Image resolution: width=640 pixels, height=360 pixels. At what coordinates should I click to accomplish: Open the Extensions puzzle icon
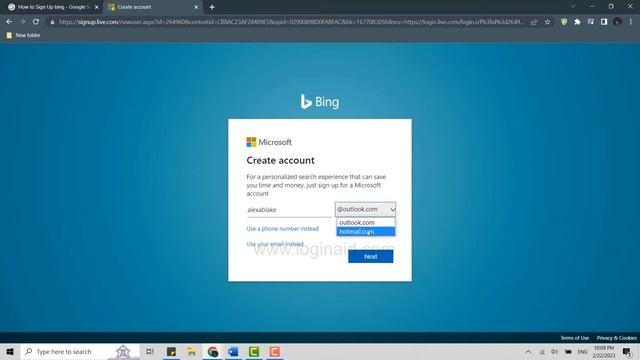(577, 22)
